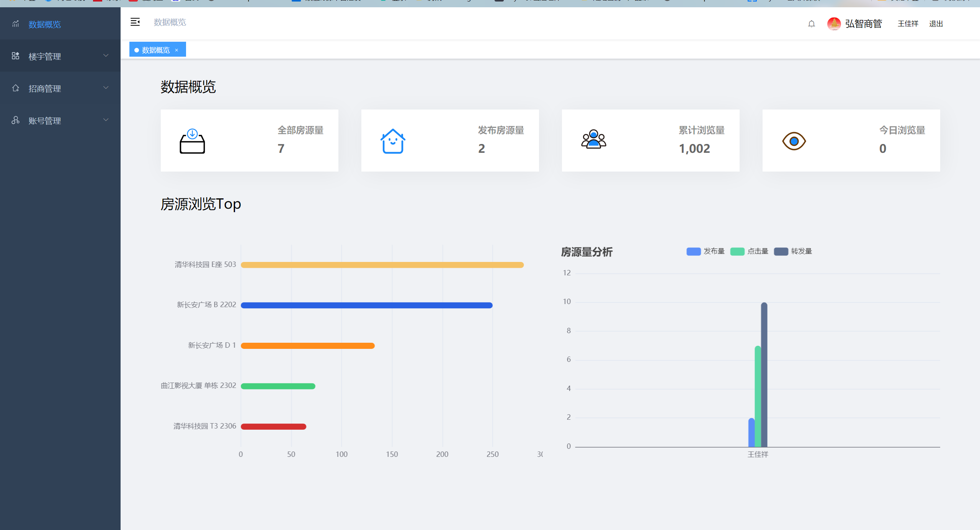Toggle the 点击量 legend swatch

click(737, 251)
